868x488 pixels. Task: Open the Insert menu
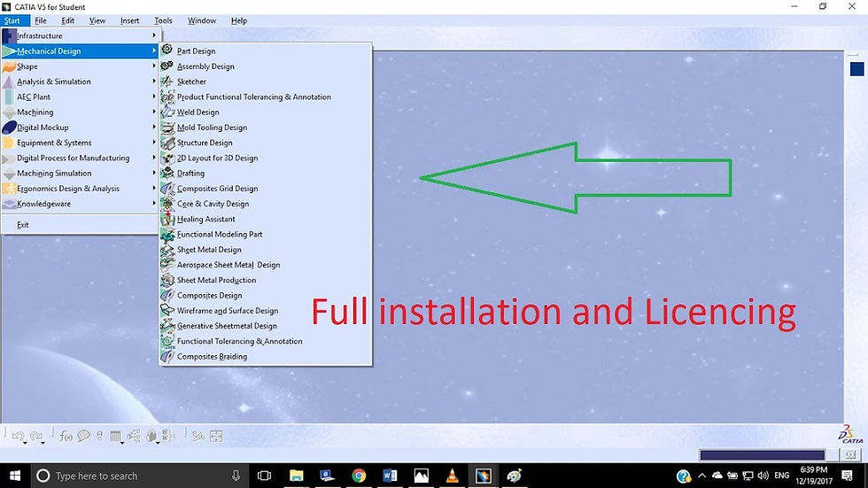pos(129,20)
